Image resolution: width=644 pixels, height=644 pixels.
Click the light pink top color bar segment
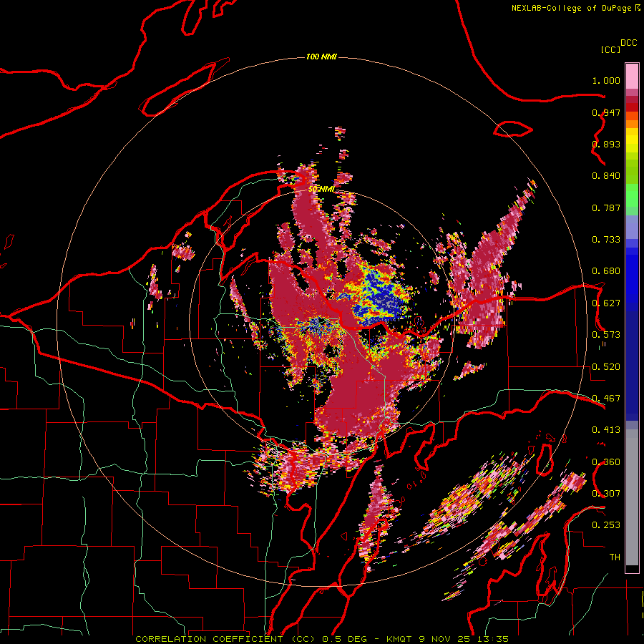click(x=632, y=76)
